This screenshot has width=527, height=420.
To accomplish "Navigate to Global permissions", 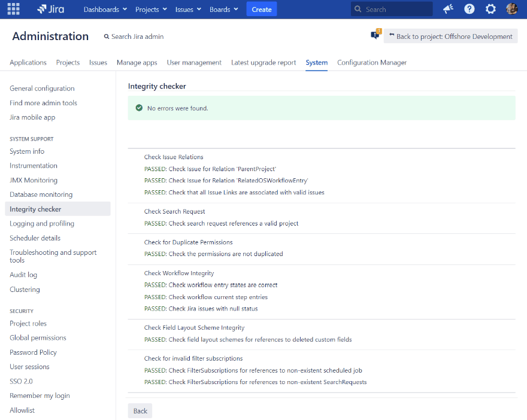I will (x=37, y=337).
